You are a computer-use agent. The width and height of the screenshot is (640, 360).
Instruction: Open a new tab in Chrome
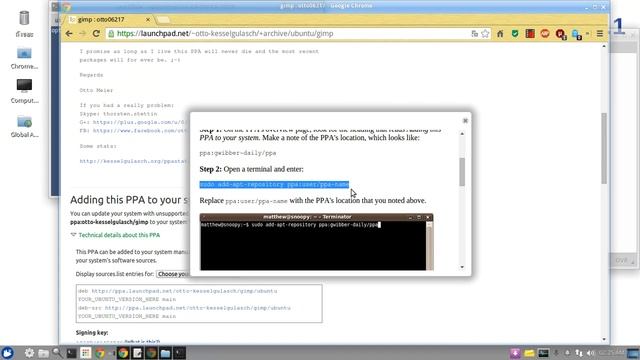click(x=163, y=20)
